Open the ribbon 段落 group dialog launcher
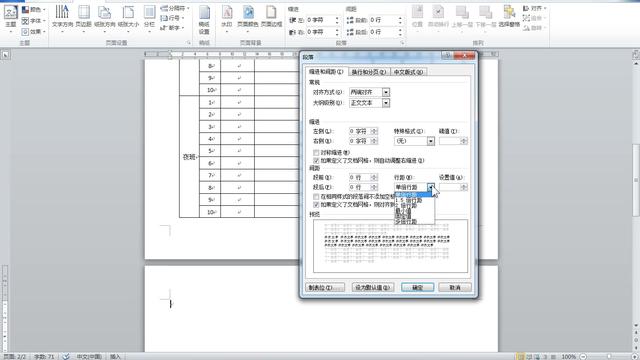Screen dimensions: 640x360 (x=402, y=42)
